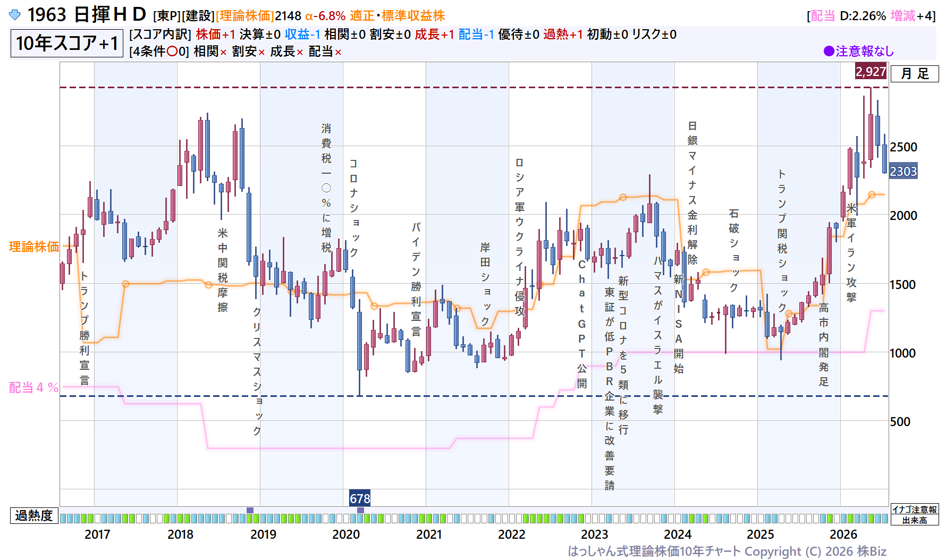Click the 2023 year axis label
946x560 pixels.
pyautogui.click(x=595, y=534)
